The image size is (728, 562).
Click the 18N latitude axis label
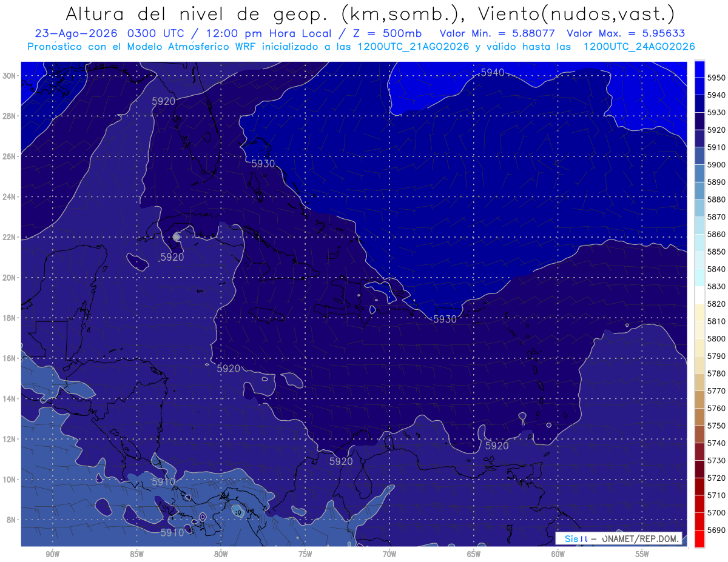10,318
